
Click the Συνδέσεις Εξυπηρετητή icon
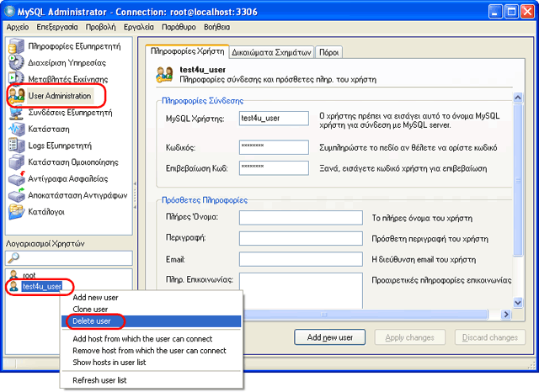(16, 112)
